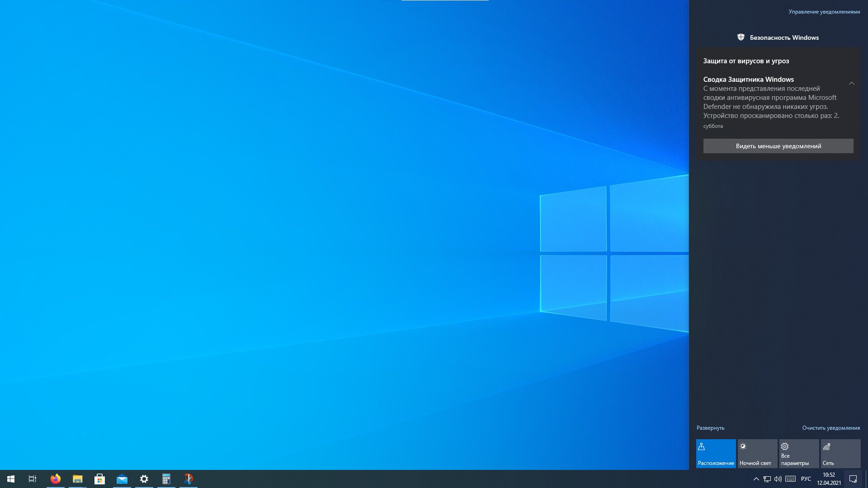Open the Сводка Защитника Windows title
The image size is (868, 488).
tap(748, 80)
